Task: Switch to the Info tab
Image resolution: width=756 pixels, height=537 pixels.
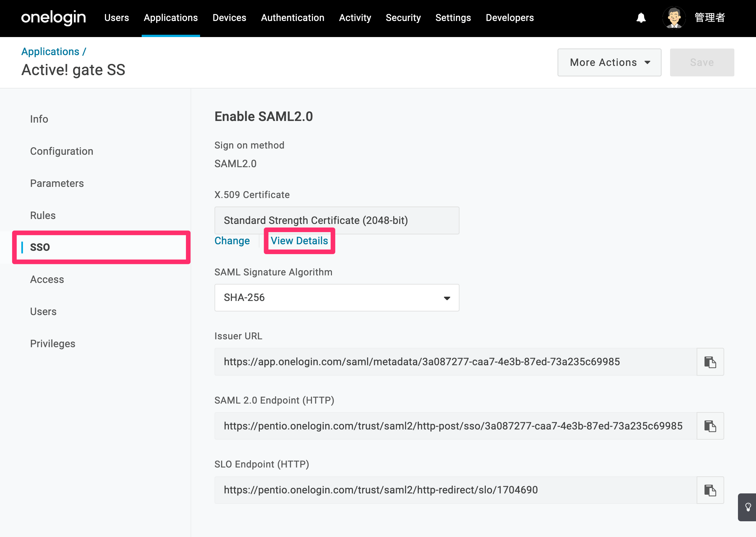Action: point(39,119)
